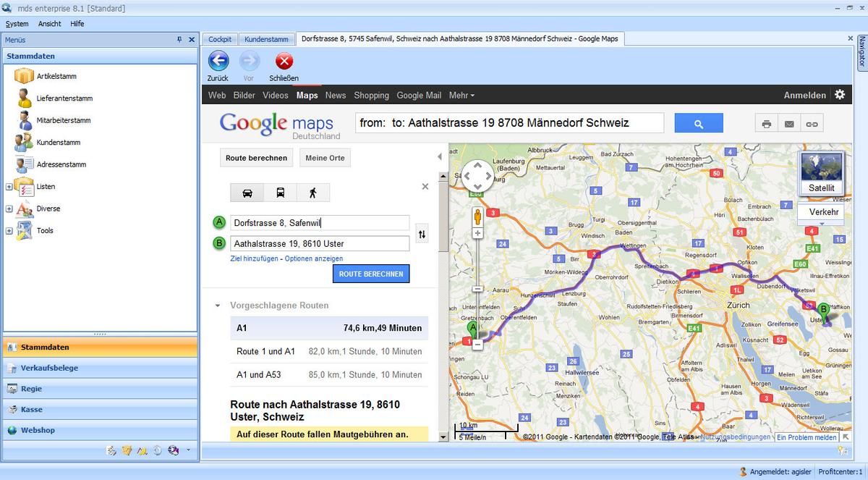Expand the Diverse tree node
Image resolution: width=868 pixels, height=480 pixels.
tap(9, 209)
